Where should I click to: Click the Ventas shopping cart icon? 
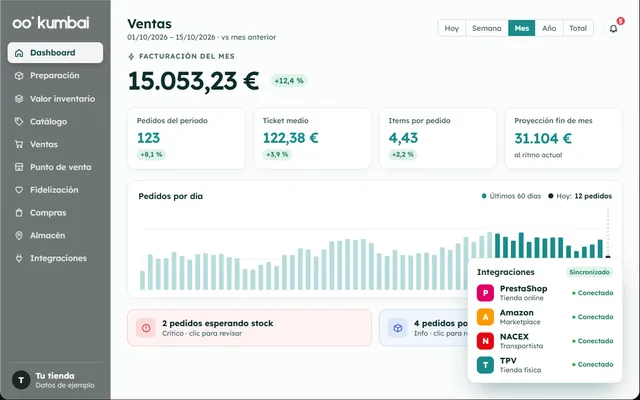click(x=19, y=144)
